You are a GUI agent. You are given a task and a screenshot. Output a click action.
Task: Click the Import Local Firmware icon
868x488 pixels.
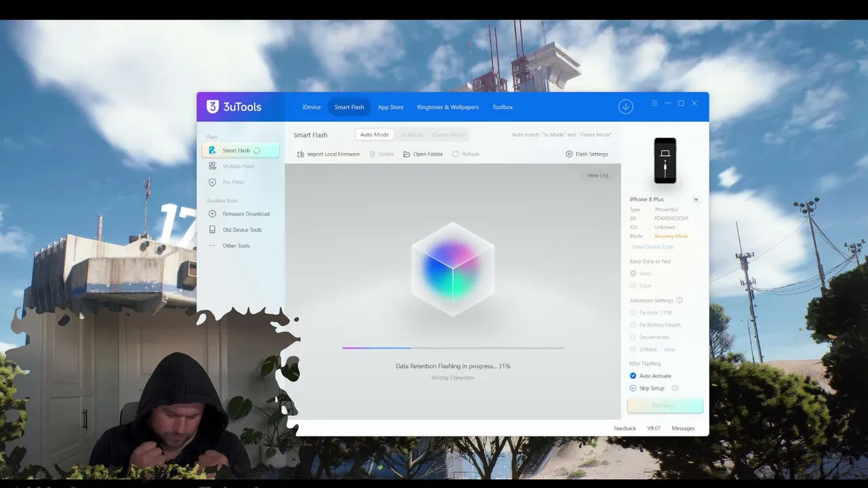tap(300, 154)
